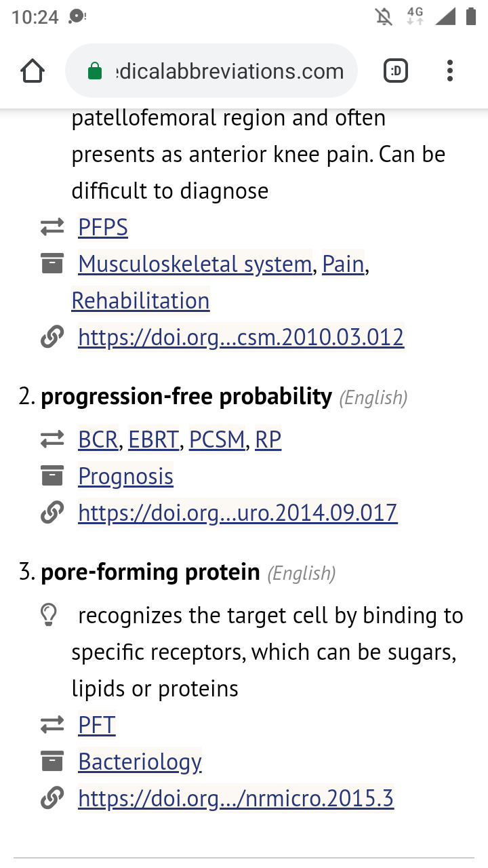The width and height of the screenshot is (488, 868).
Task: Tap the lightbulb icon next to pore-forming protein description
Action: [49, 615]
